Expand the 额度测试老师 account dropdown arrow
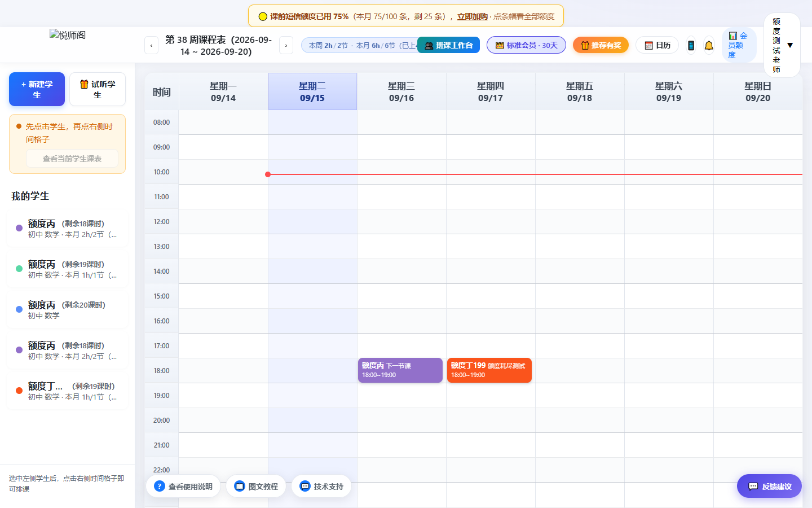This screenshot has height=508, width=812. click(790, 45)
